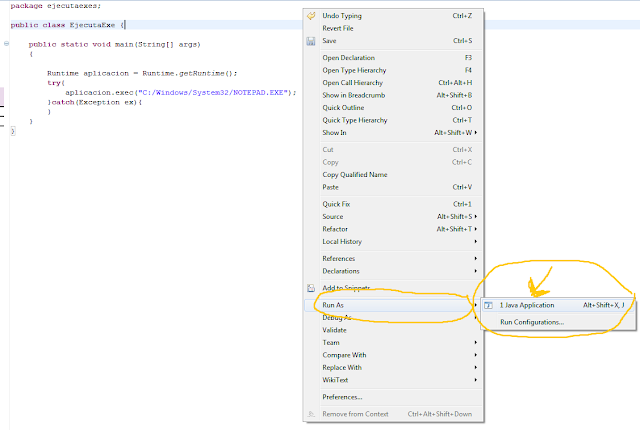The image size is (640, 430).
Task: Choose Quick Fix
Action: click(x=393, y=204)
